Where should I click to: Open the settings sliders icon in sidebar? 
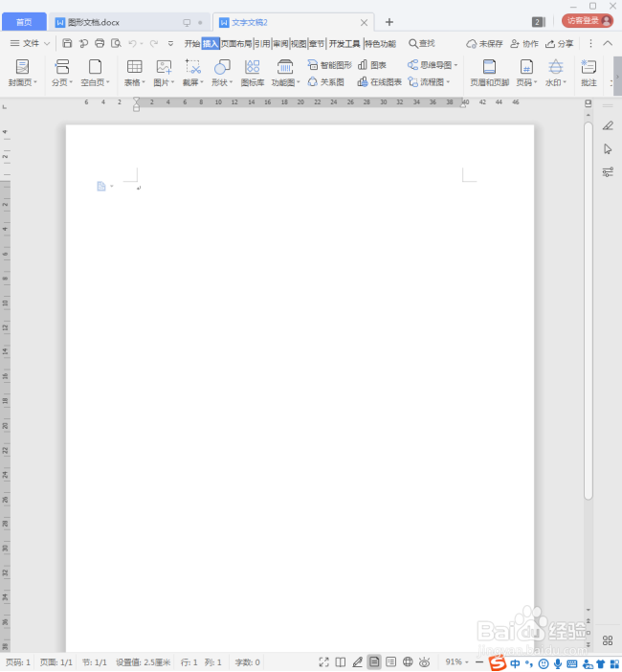pyautogui.click(x=608, y=172)
